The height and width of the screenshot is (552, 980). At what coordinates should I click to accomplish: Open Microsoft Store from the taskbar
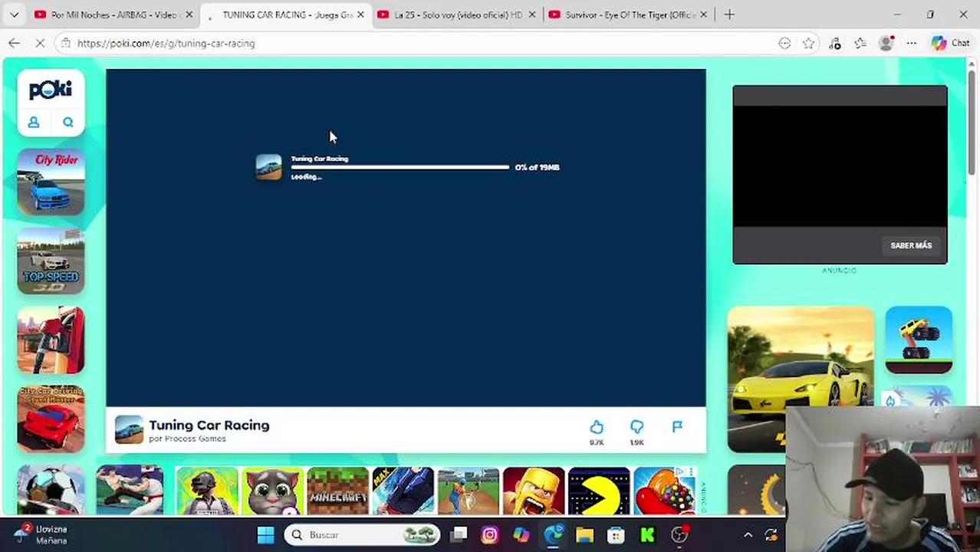click(x=616, y=534)
